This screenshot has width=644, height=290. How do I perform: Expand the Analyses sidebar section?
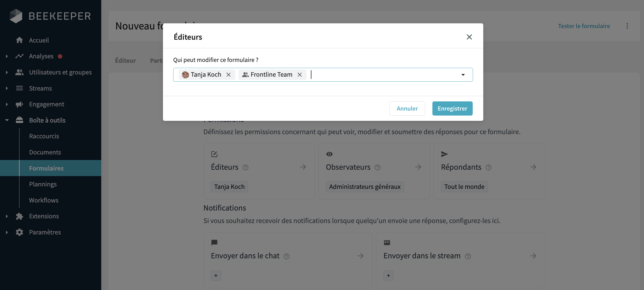[7, 56]
